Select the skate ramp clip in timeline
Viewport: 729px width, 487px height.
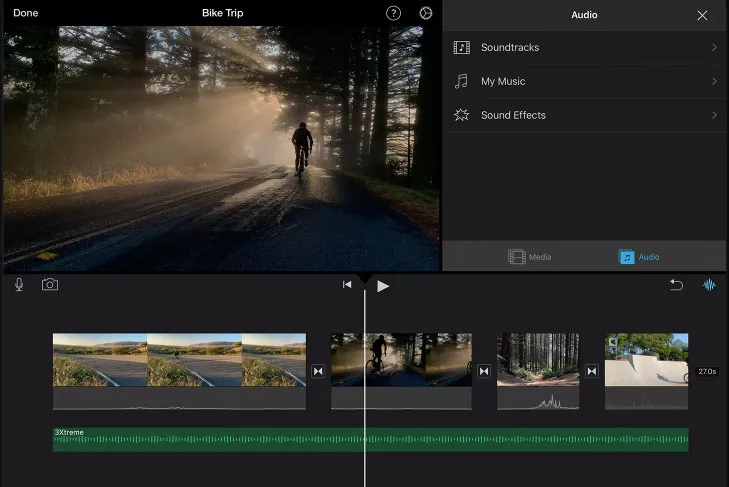[646, 371]
